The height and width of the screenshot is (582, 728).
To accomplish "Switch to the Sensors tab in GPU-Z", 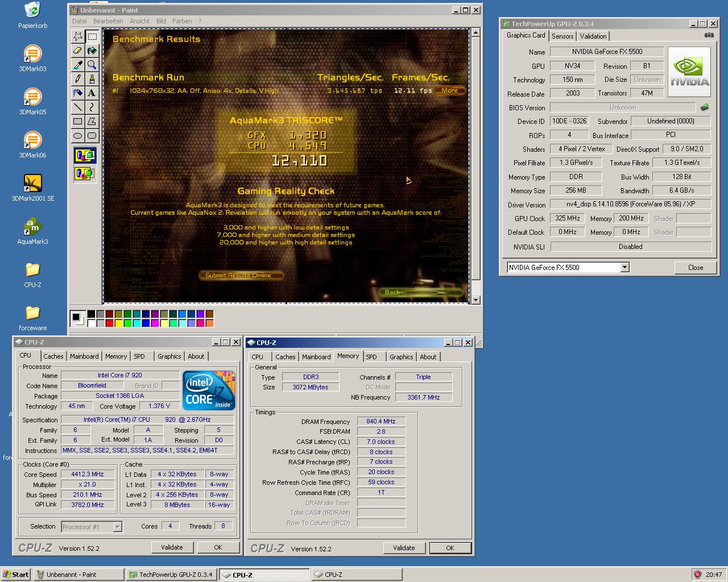I will coord(562,36).
